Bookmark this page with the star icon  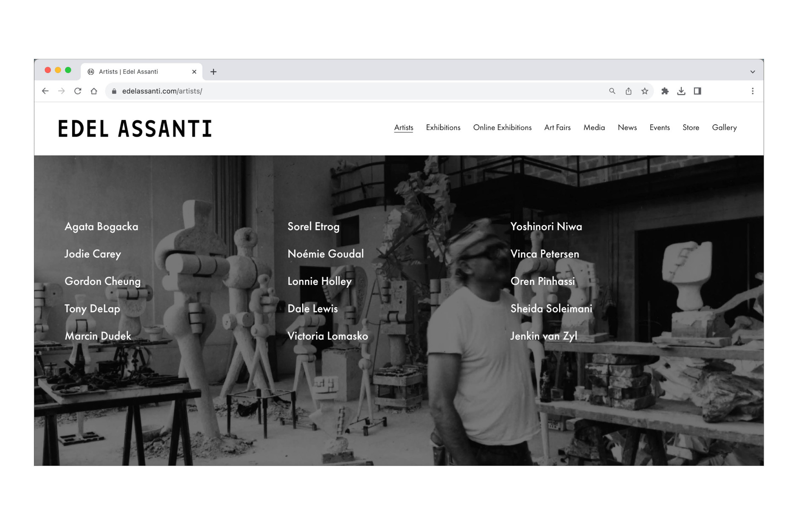tap(645, 91)
